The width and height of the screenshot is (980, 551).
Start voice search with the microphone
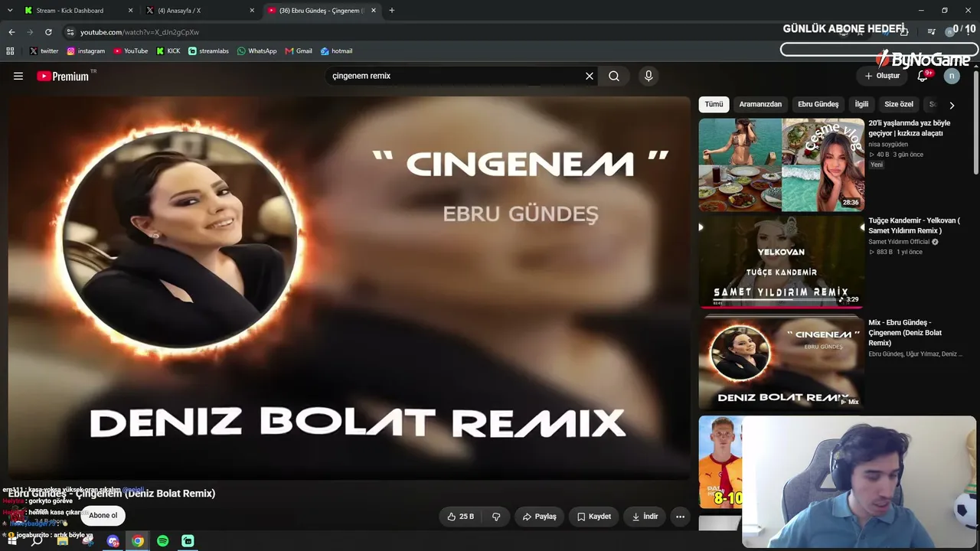(x=648, y=76)
